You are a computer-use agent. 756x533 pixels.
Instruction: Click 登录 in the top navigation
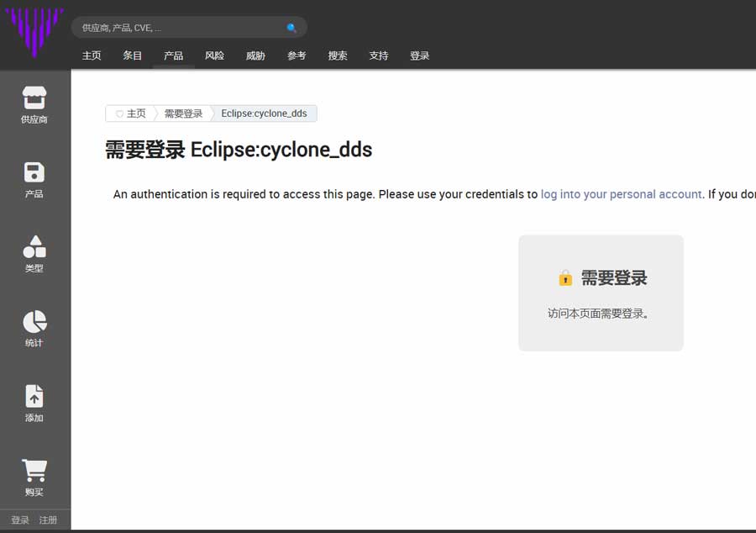420,55
